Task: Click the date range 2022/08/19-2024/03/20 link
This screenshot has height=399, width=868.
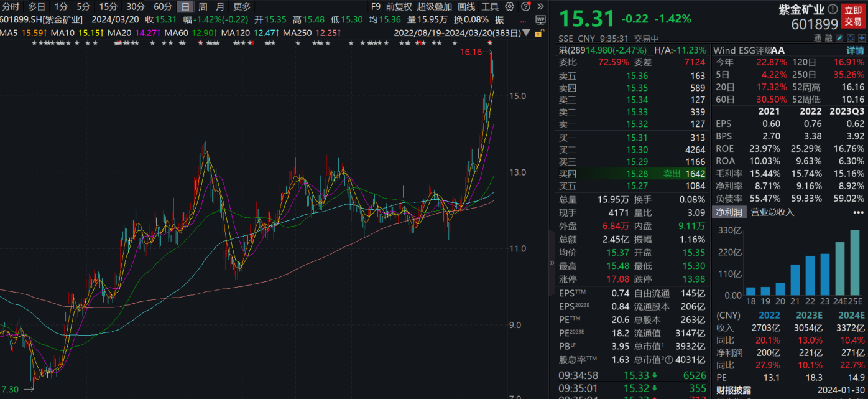Action: pos(459,32)
